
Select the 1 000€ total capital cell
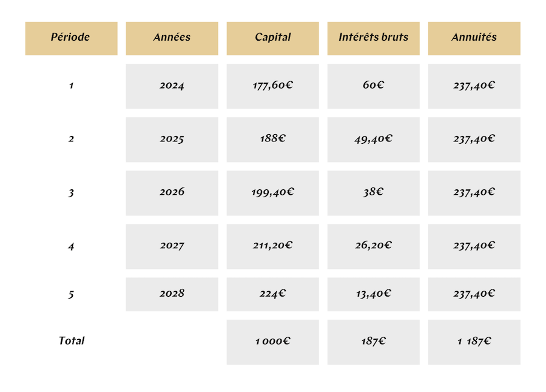point(272,342)
